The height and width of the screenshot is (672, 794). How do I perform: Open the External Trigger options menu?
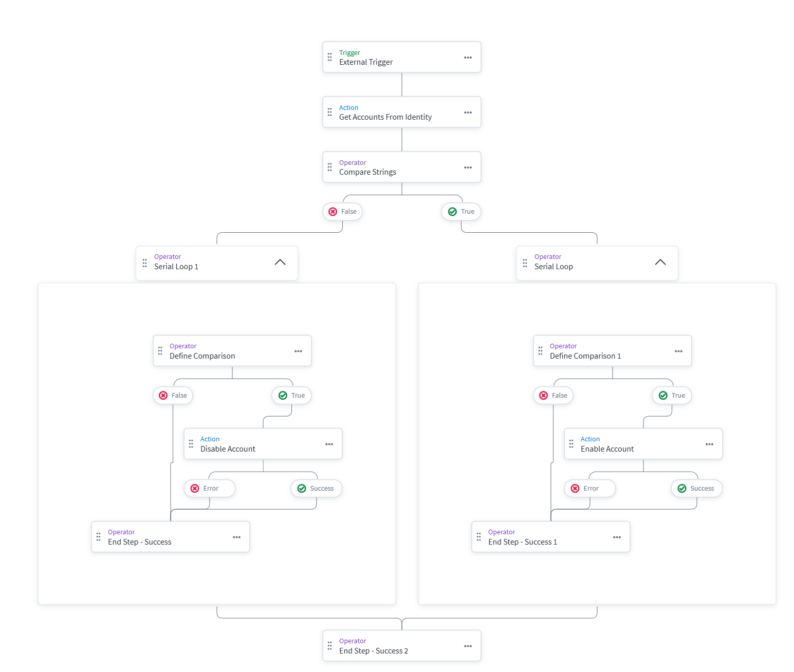click(x=468, y=58)
